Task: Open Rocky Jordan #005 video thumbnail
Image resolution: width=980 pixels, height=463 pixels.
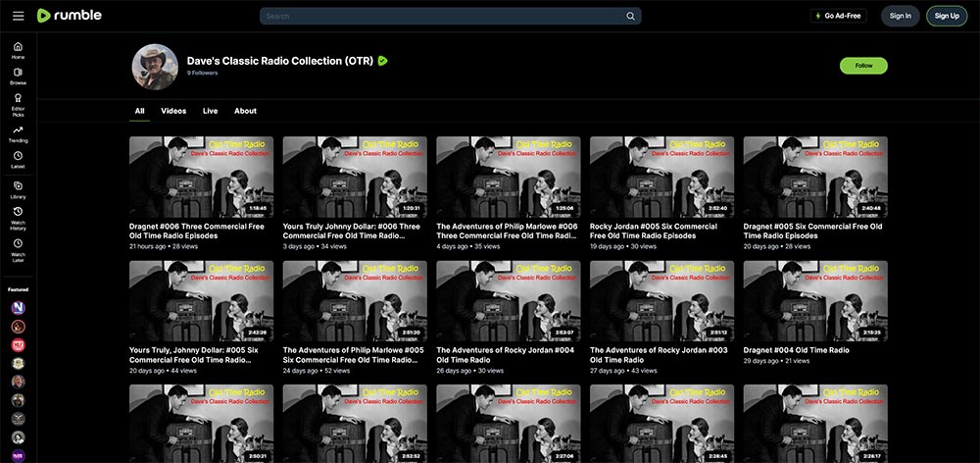Action: pyautogui.click(x=661, y=178)
